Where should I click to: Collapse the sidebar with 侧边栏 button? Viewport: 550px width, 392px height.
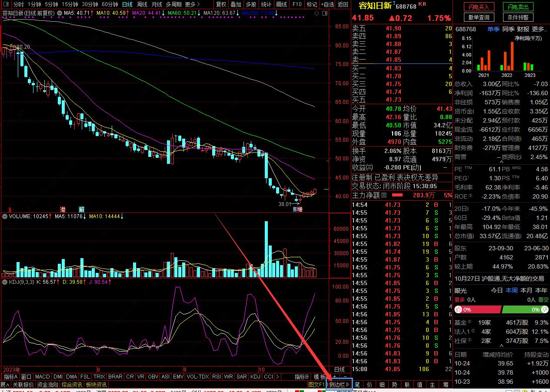tap(339, 385)
